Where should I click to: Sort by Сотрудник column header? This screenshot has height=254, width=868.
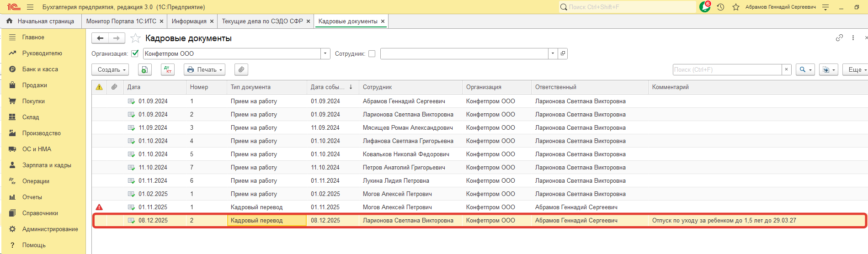click(377, 87)
